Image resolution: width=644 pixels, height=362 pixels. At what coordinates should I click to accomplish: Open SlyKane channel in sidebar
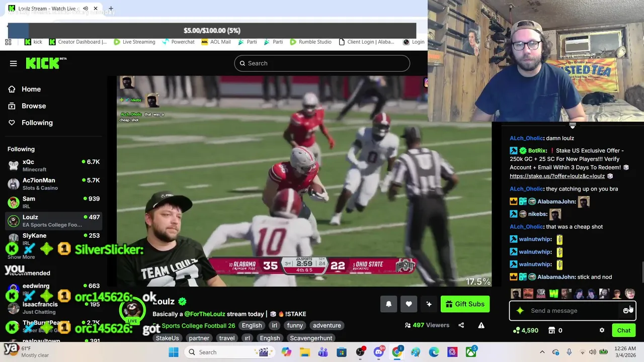tap(53, 239)
